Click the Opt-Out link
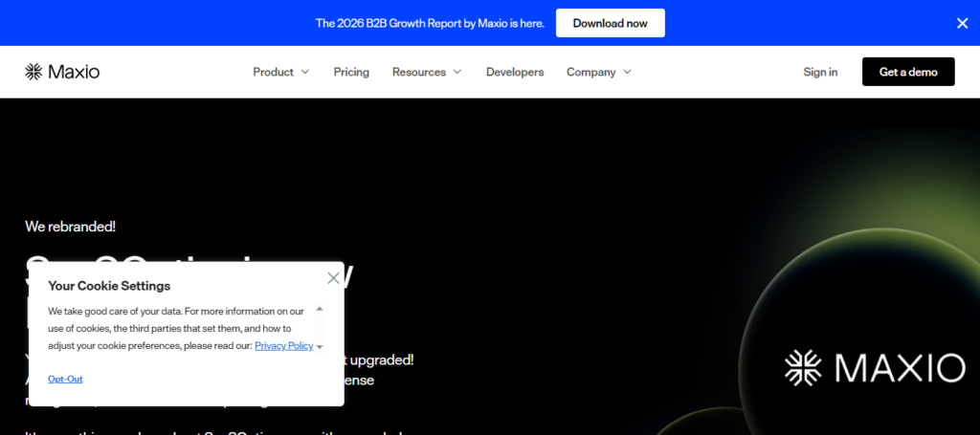The image size is (980, 435). coord(65,379)
